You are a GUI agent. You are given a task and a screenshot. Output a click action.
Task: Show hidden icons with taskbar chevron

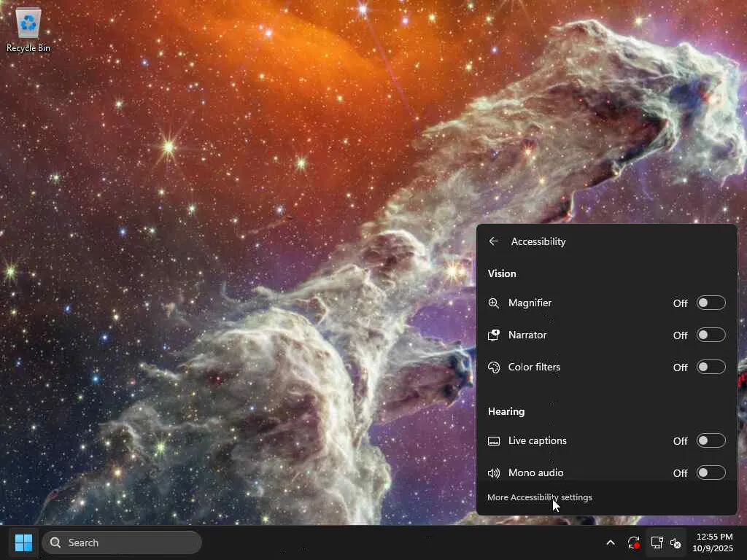click(x=611, y=542)
